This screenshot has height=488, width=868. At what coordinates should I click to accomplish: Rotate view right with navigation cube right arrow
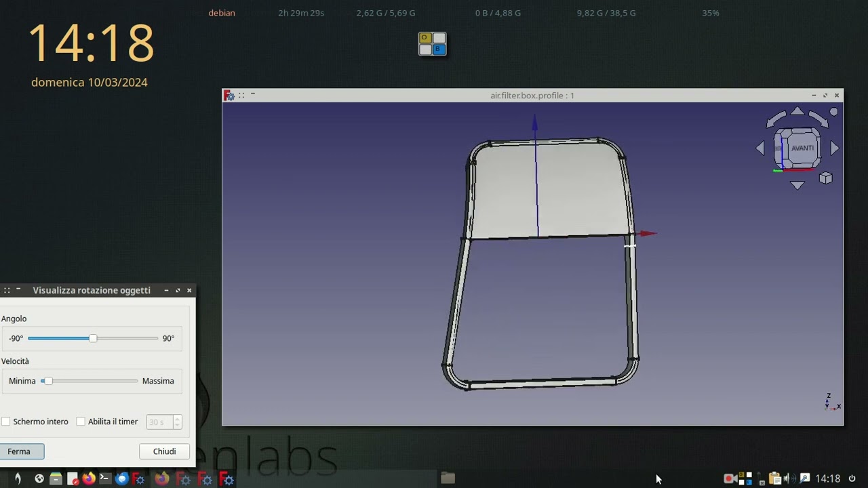(835, 148)
